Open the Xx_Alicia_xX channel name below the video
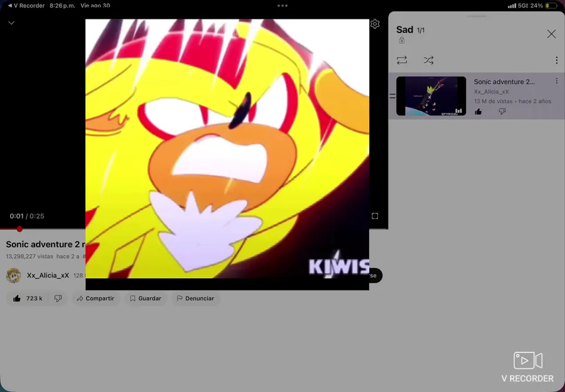The width and height of the screenshot is (565, 392). tap(48, 275)
